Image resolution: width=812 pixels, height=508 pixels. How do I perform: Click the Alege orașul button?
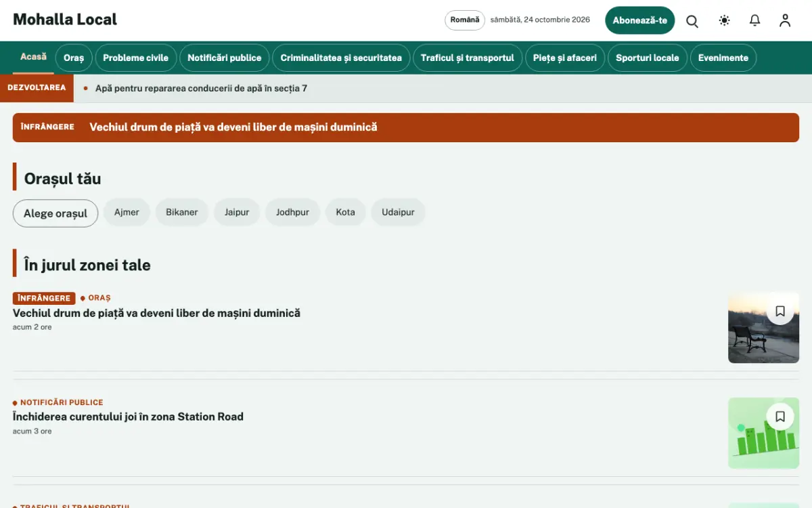click(55, 213)
